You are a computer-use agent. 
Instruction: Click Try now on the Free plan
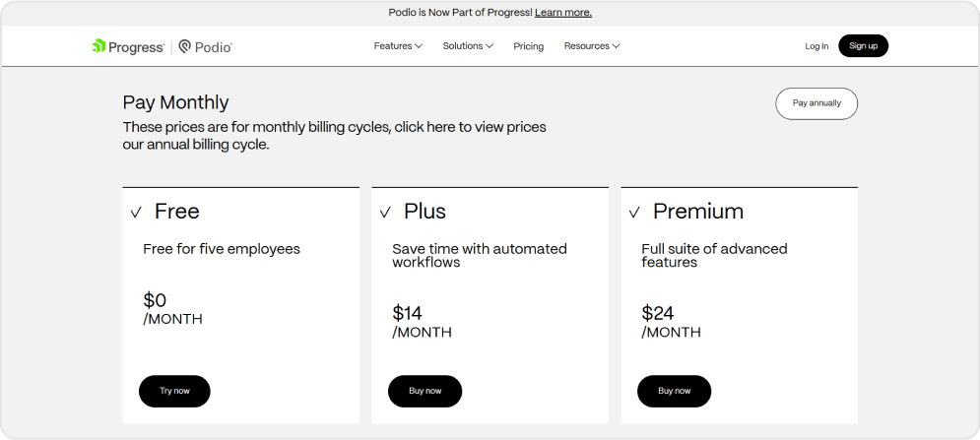pos(174,391)
